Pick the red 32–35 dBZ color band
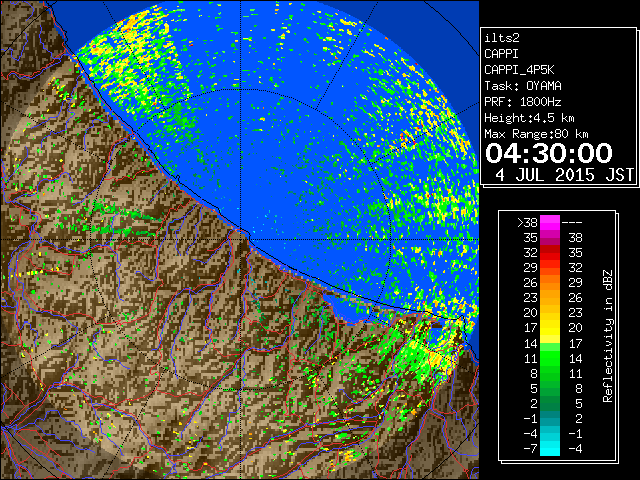 [x=550, y=252]
